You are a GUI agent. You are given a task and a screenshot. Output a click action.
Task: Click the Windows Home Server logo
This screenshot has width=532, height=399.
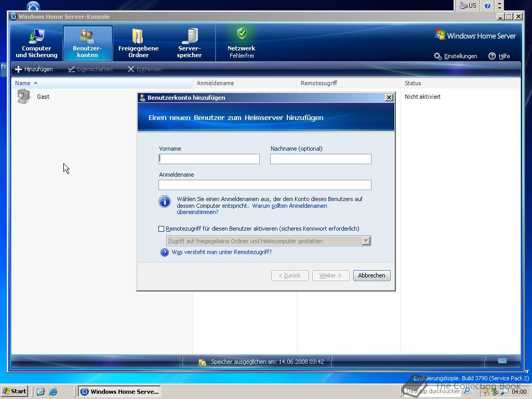click(x=475, y=35)
